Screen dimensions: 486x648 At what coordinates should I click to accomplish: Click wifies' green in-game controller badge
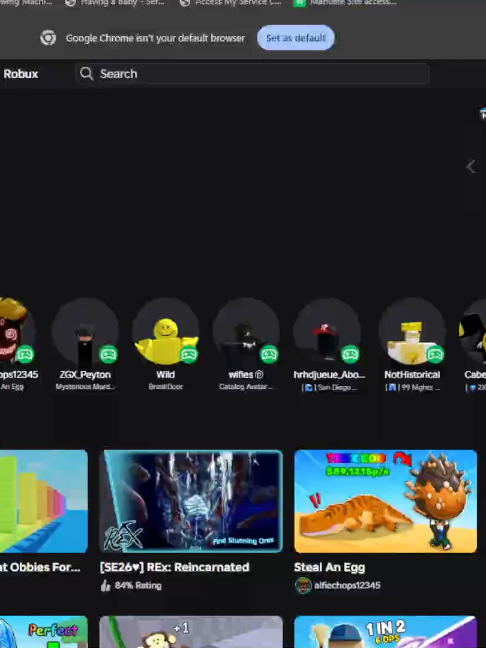point(269,354)
